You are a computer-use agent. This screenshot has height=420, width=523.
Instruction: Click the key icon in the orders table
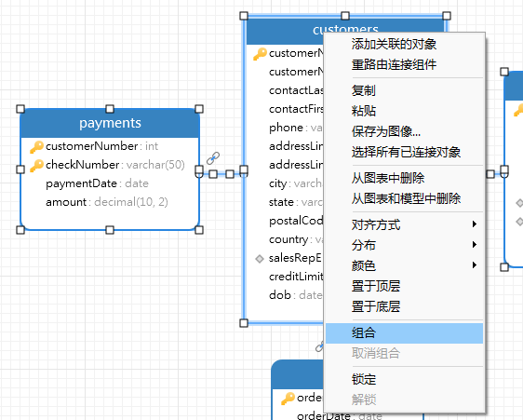pos(288,399)
